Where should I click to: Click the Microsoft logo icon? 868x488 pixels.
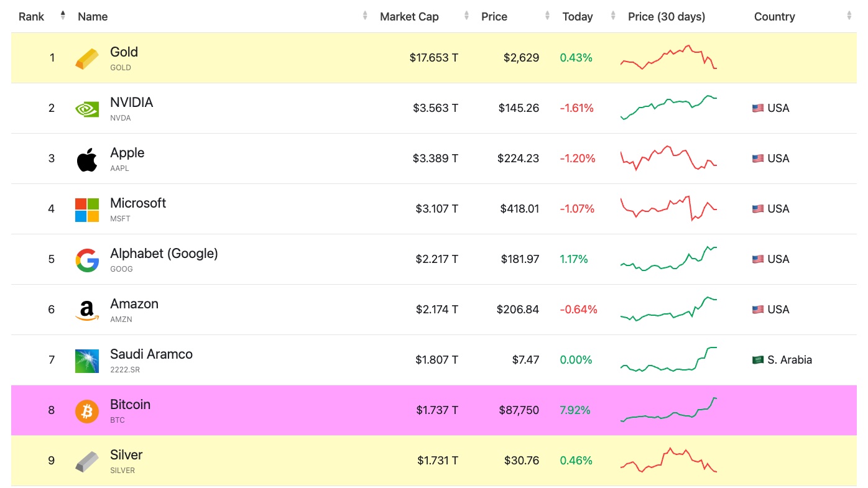pos(87,209)
